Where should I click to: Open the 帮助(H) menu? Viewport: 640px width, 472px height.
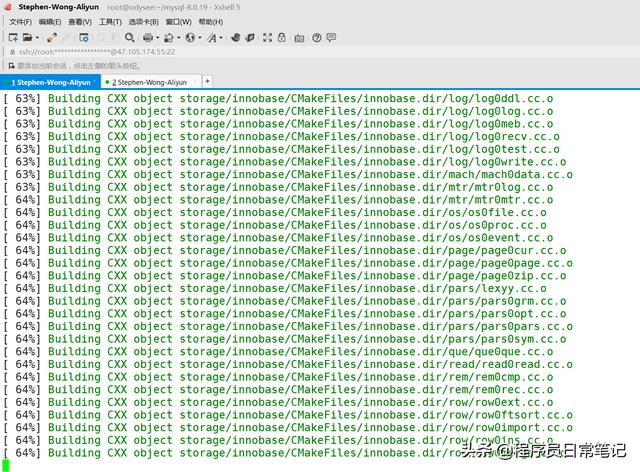pyautogui.click(x=211, y=22)
